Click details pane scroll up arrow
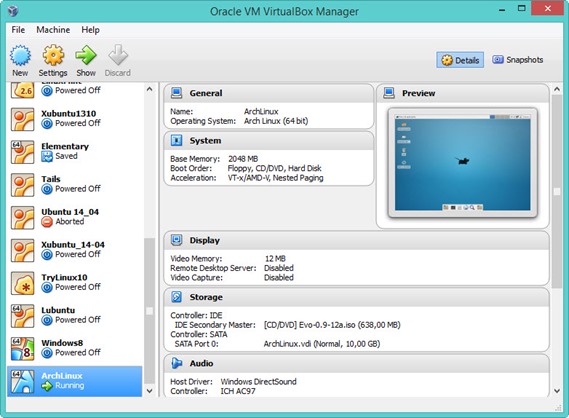This screenshot has height=418, width=569. pyautogui.click(x=557, y=89)
